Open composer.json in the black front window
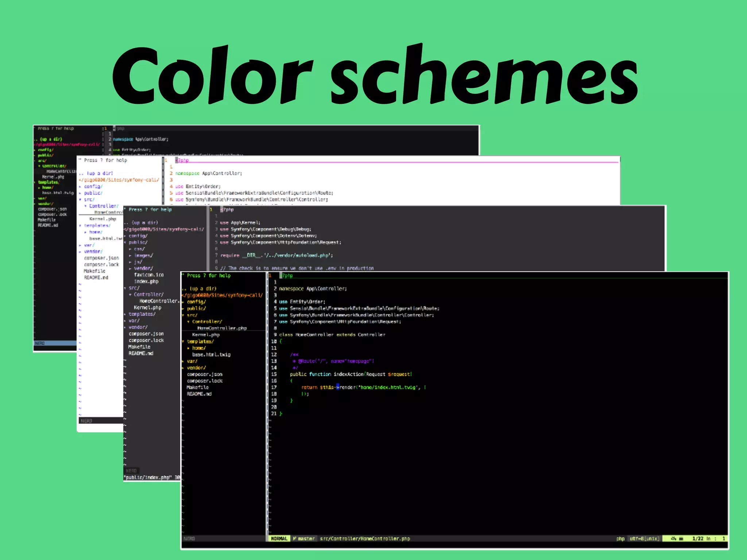747x560 pixels. [205, 374]
